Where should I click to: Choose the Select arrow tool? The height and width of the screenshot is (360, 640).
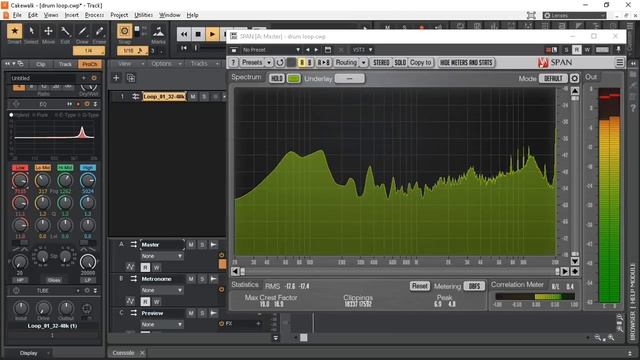tap(31, 31)
